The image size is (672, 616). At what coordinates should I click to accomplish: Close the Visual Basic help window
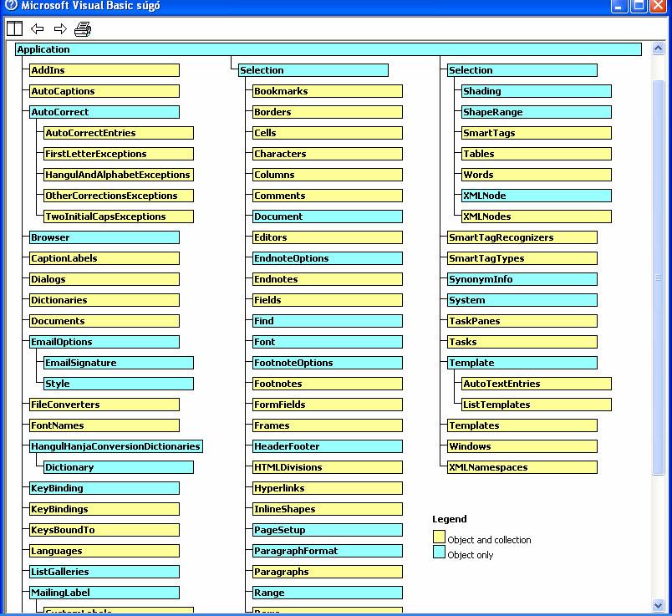click(658, 6)
